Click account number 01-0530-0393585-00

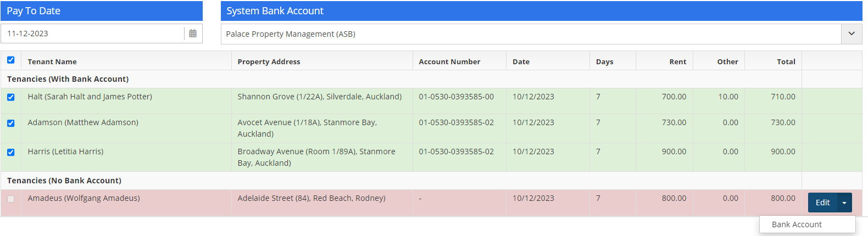[x=457, y=97]
